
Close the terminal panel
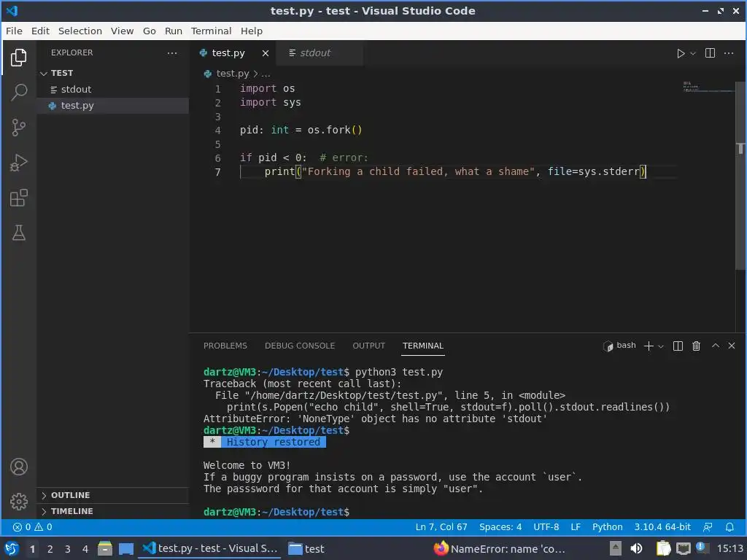point(732,346)
